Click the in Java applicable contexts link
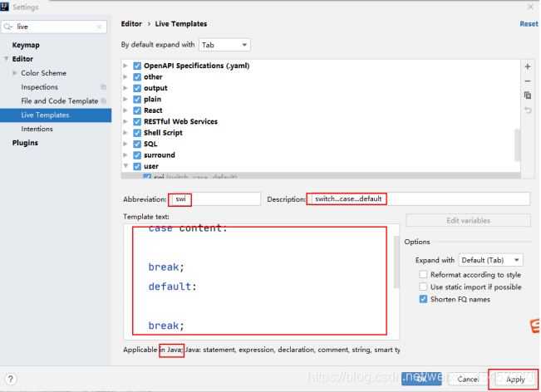This screenshot has height=392, width=541. click(x=171, y=350)
